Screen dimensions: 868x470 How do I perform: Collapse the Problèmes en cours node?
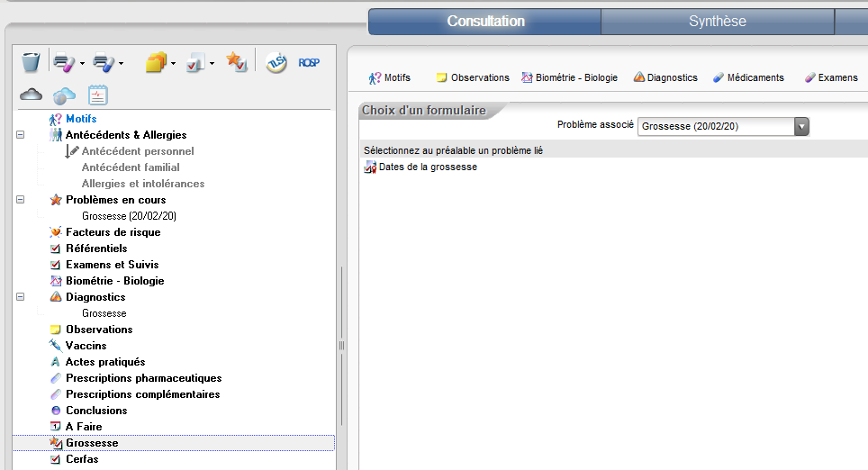[x=20, y=200]
